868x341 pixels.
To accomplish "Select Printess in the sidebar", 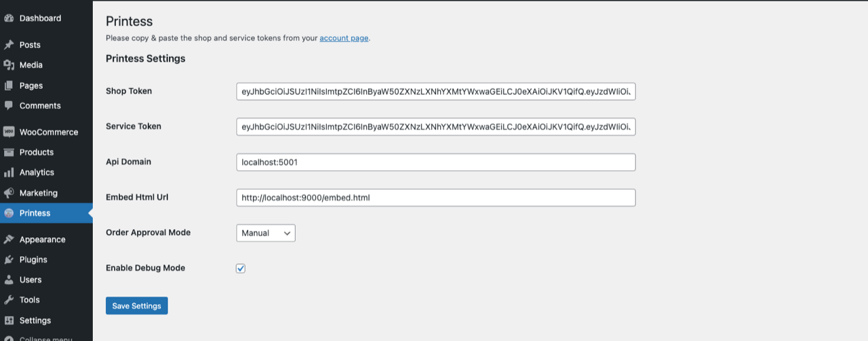I will [46, 213].
